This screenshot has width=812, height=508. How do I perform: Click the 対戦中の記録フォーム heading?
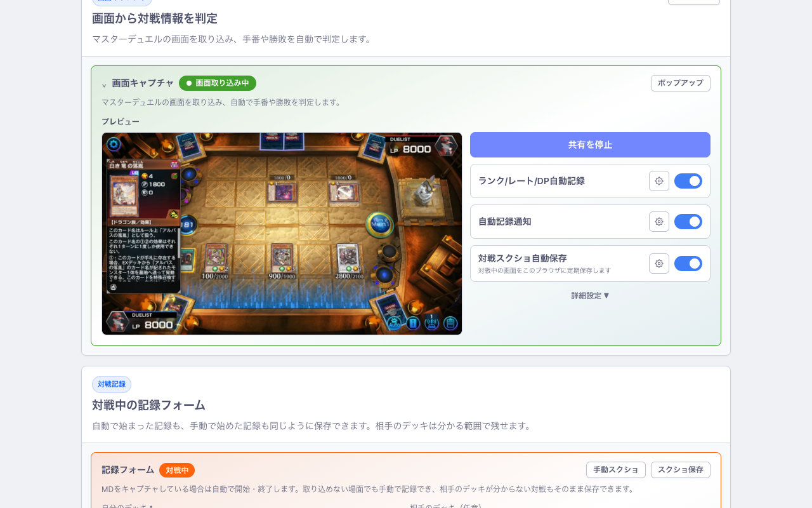coord(148,405)
